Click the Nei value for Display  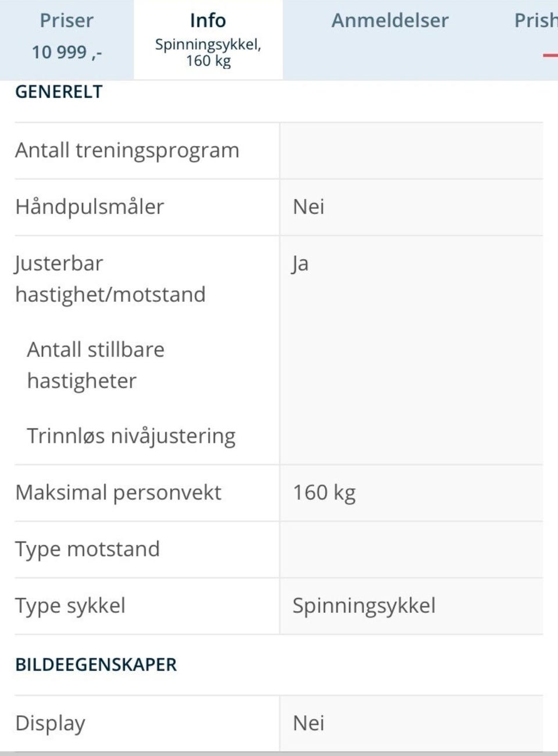[x=309, y=723]
